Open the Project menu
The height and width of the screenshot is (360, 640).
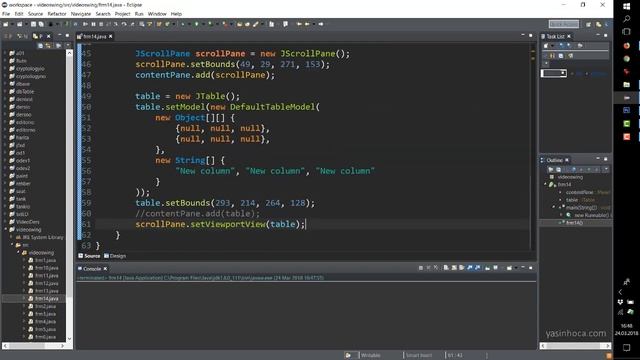coord(122,14)
